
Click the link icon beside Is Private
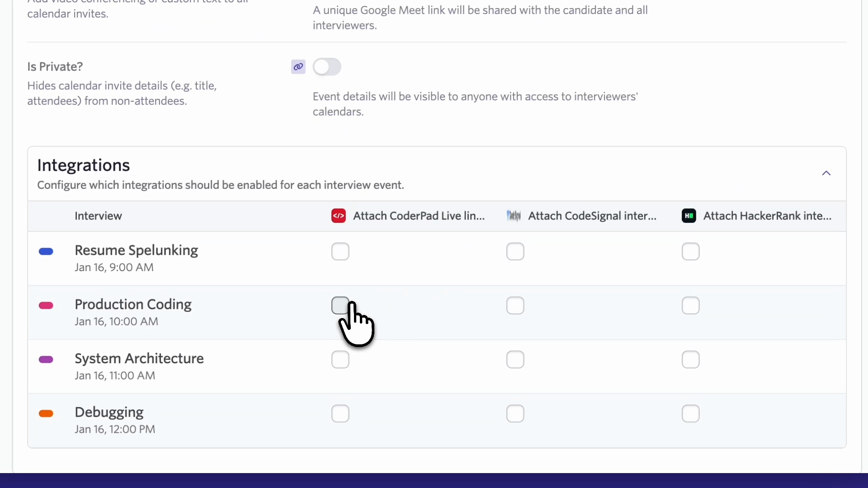[x=298, y=67]
